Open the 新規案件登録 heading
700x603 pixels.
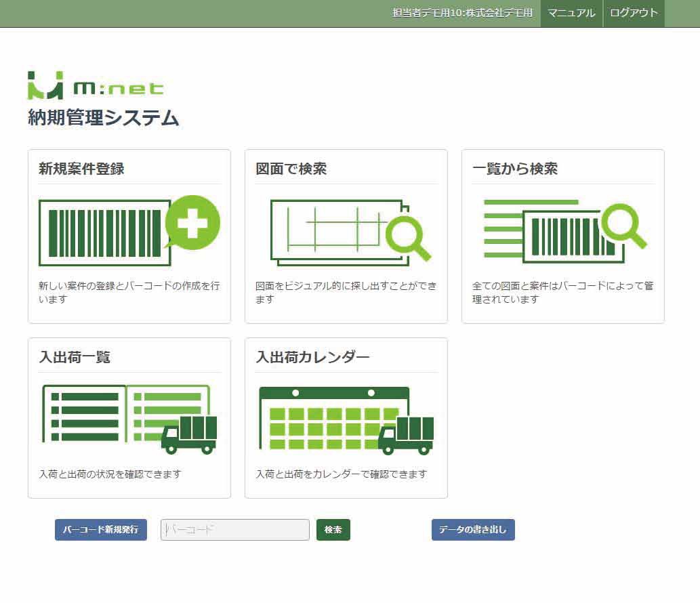81,169
